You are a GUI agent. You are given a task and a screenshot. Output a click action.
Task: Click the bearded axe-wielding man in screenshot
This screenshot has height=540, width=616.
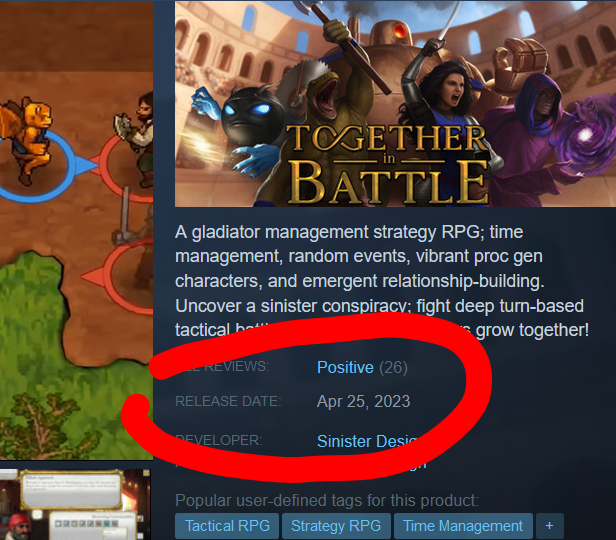pyautogui.click(x=136, y=137)
